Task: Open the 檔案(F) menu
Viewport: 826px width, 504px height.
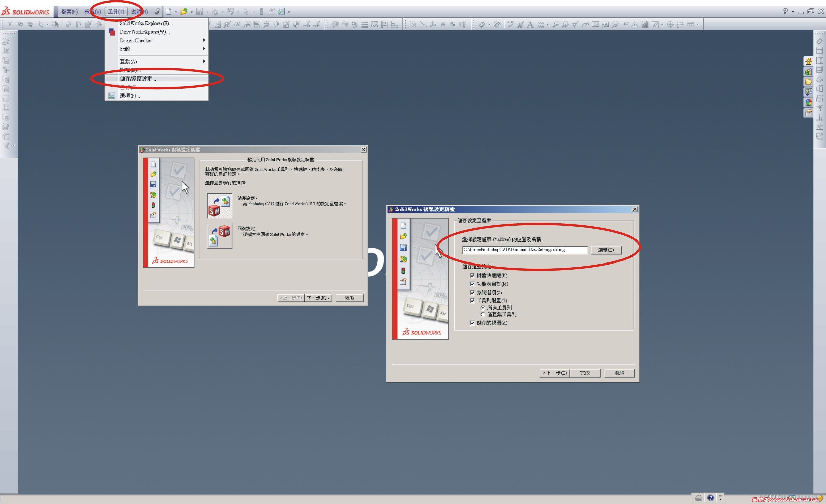Action: point(69,12)
